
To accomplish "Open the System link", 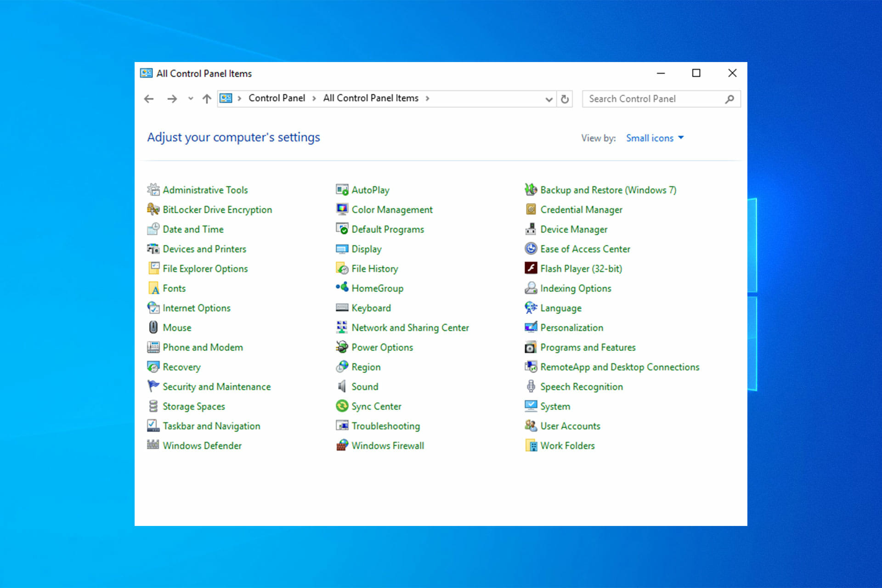I will click(555, 407).
